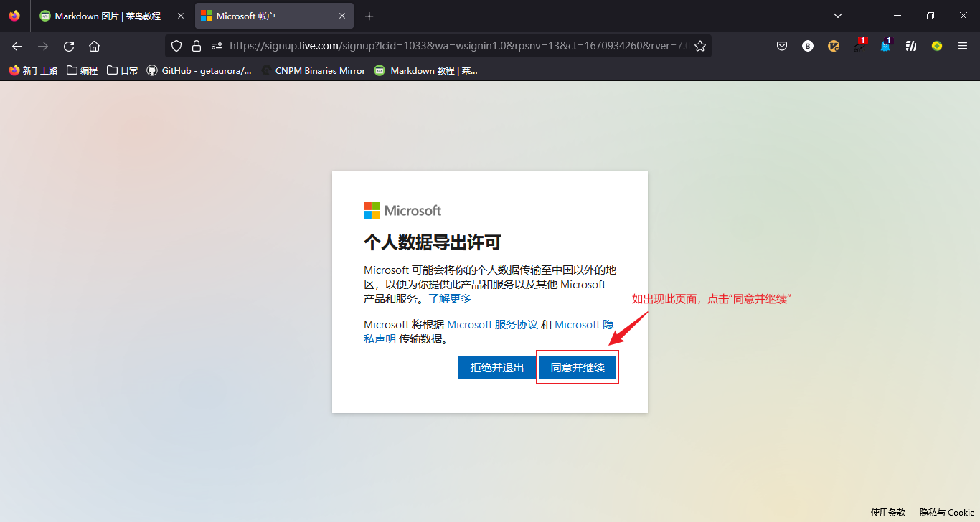Image resolution: width=980 pixels, height=522 pixels.
Task: Click the 个人数据导出许可 heading
Action: click(x=432, y=242)
